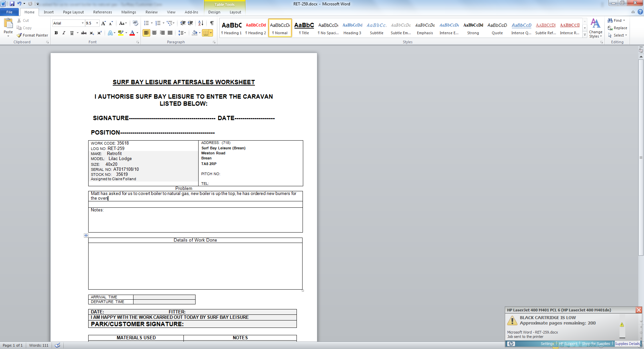Open the Mailings tab
644x349 pixels.
[129, 12]
